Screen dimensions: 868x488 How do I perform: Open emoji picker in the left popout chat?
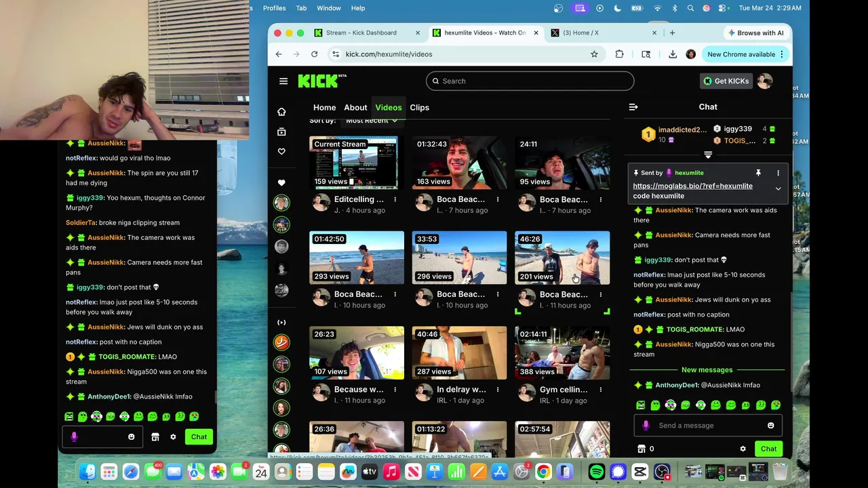[x=132, y=437]
